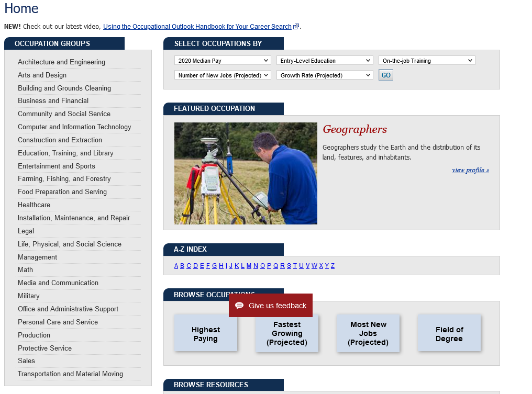Open Entertainment and Sports group
This screenshot has width=532, height=394.
point(57,166)
